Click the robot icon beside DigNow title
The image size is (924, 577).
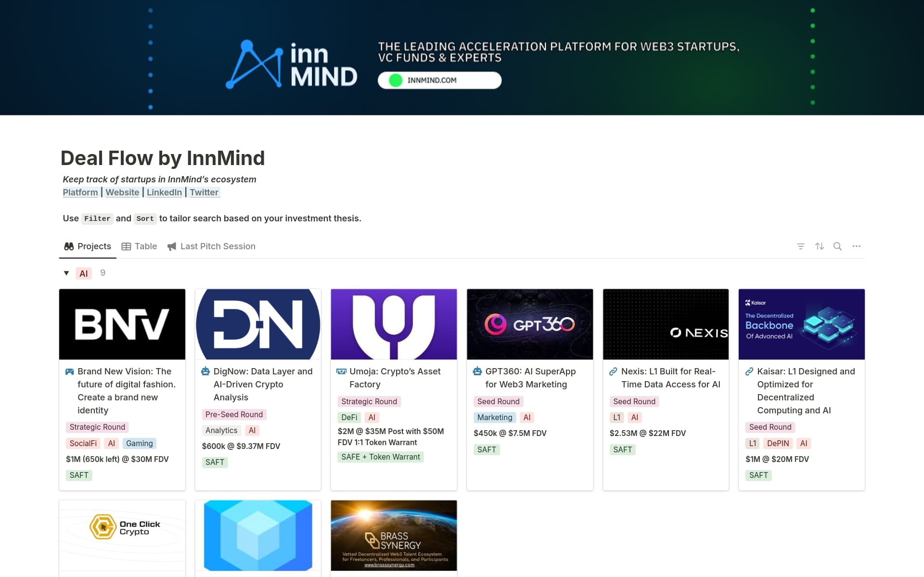point(205,372)
